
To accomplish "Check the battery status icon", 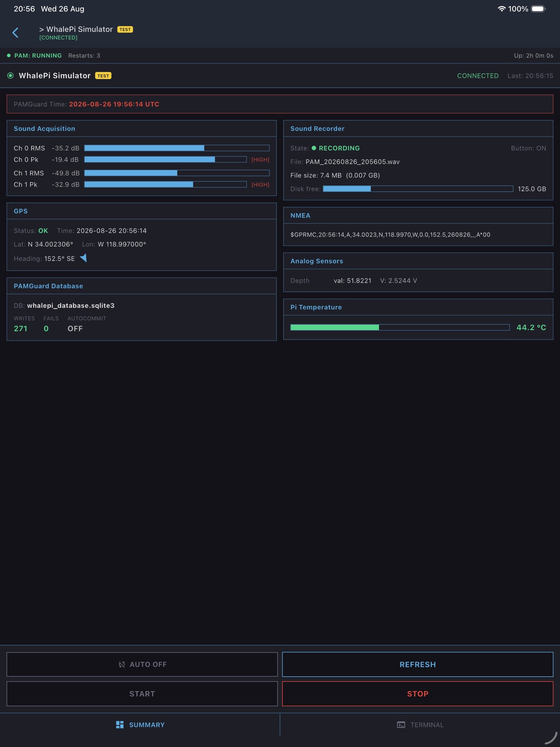I will coord(538,9).
